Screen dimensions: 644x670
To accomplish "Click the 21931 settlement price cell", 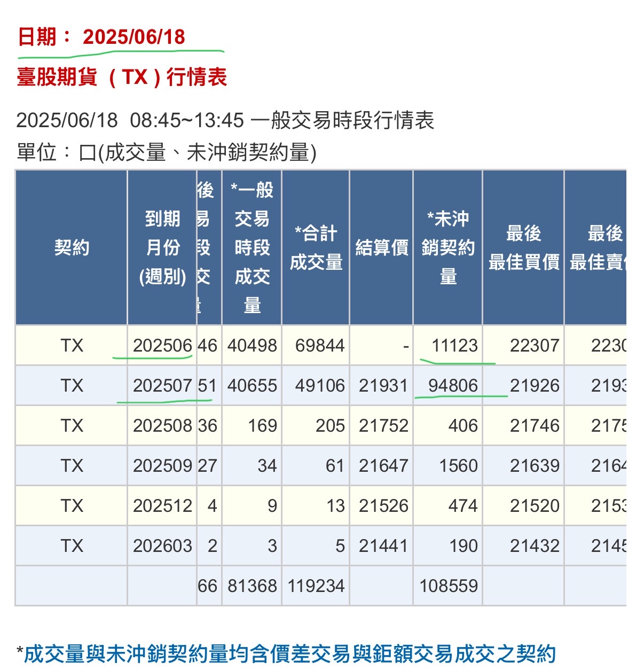I will (381, 386).
